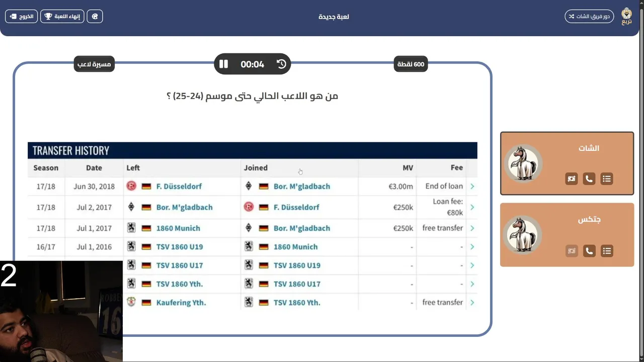Click the swap helper icon on الشات card
Screen dimensions: 644x362
(572, 178)
